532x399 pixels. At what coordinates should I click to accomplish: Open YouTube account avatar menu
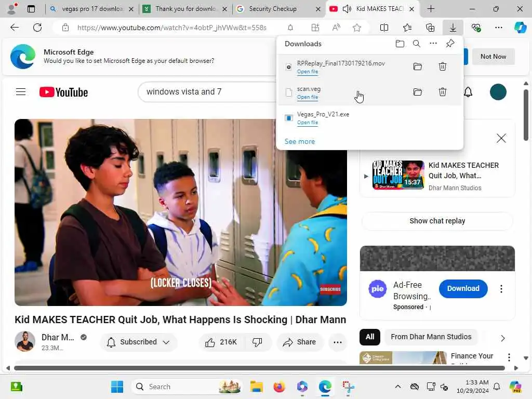498,92
